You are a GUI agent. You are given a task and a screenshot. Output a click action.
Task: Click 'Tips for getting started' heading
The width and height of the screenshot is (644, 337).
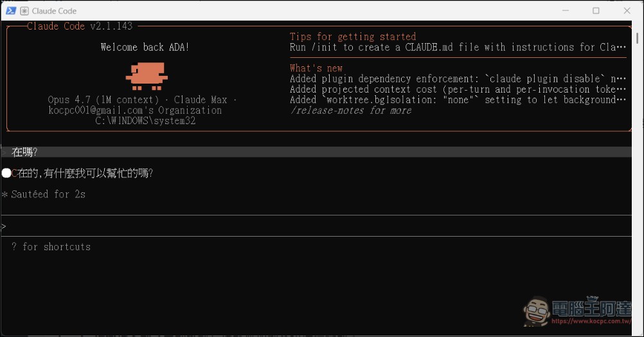(353, 37)
